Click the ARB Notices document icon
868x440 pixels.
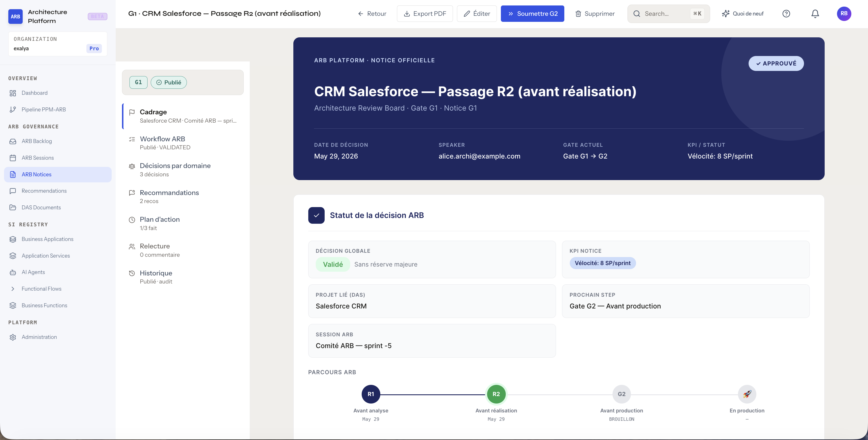point(13,174)
